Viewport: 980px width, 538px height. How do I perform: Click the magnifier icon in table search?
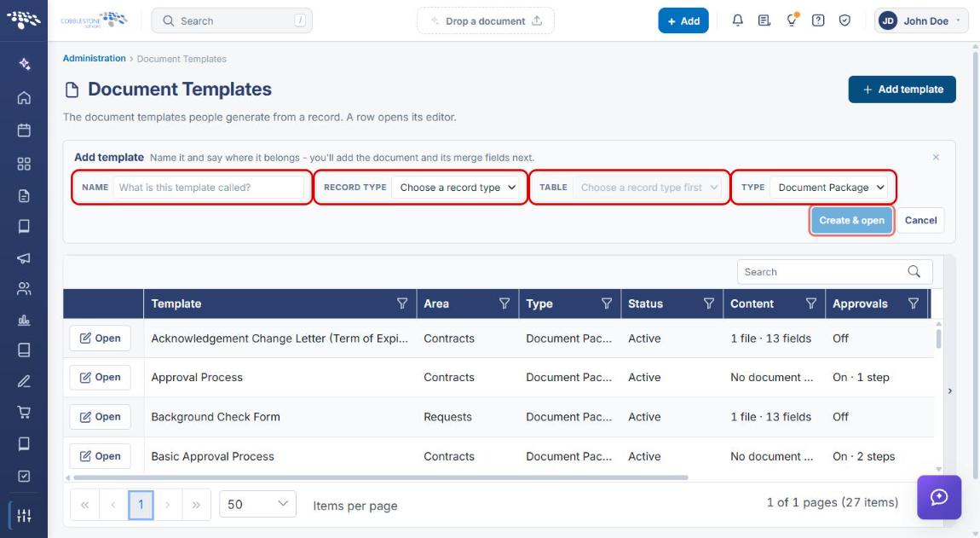pyautogui.click(x=914, y=271)
